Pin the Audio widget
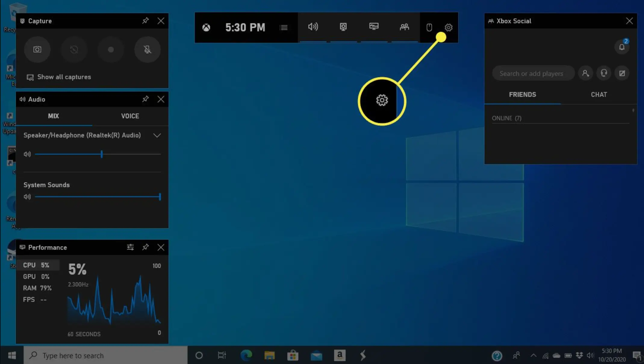 pyautogui.click(x=145, y=99)
